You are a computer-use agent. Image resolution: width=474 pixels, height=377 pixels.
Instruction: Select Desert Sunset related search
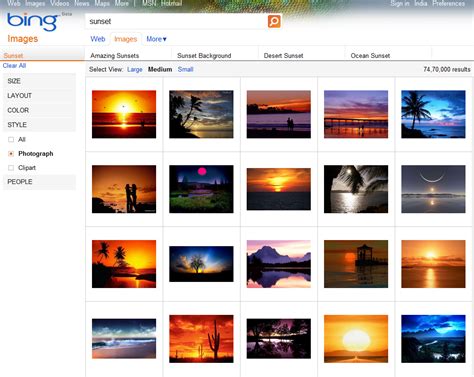point(283,56)
